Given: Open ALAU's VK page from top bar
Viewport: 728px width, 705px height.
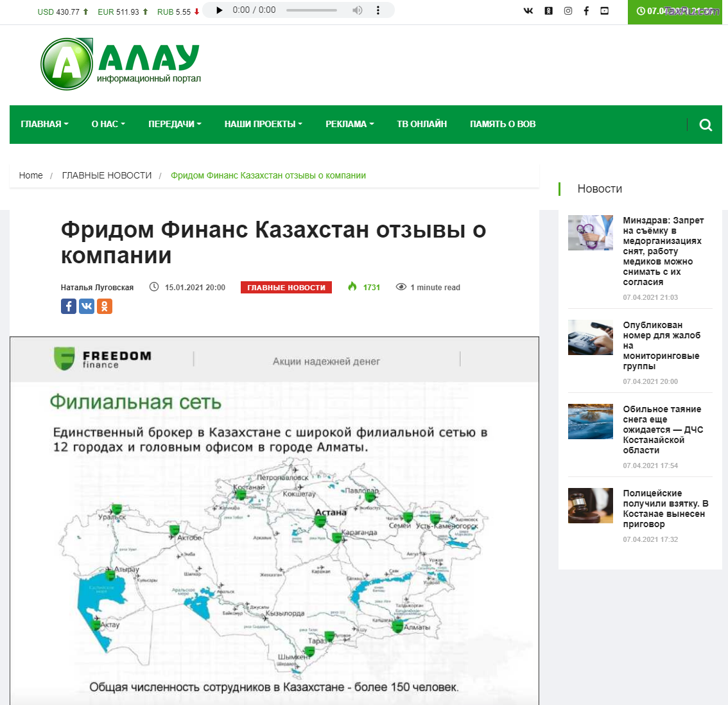Looking at the screenshot, I should (x=528, y=10).
